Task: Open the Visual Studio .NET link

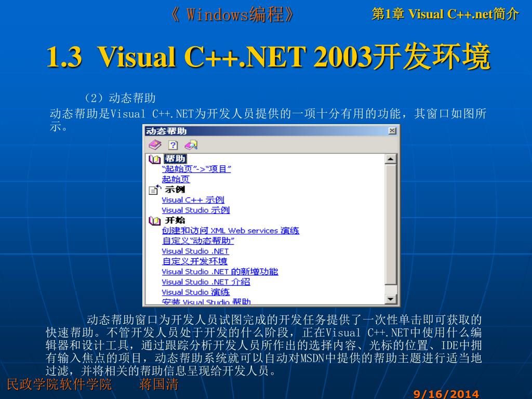Action: pyautogui.click(x=195, y=251)
